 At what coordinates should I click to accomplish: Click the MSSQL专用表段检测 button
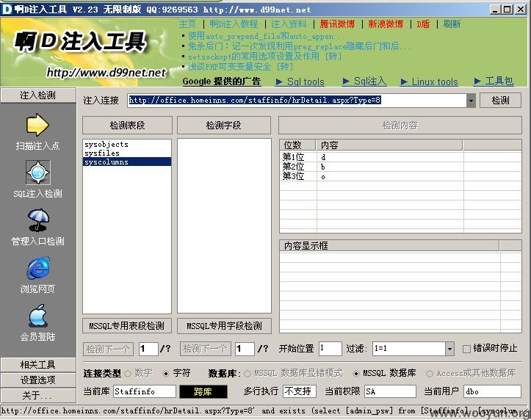pos(127,325)
